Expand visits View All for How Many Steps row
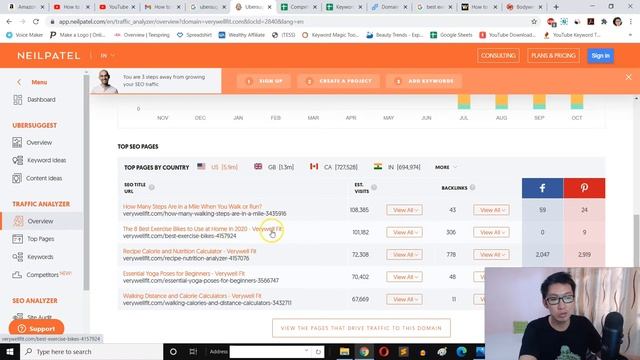640x360 pixels. [x=404, y=210]
